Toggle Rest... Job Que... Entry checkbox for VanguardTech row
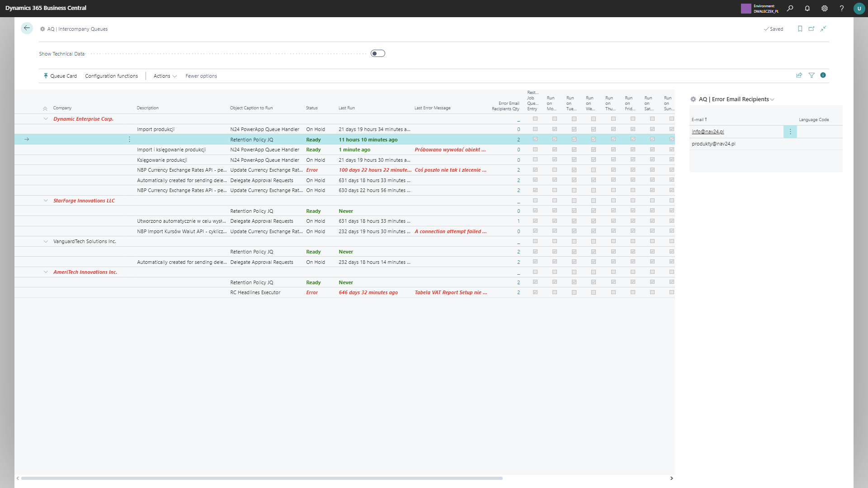The image size is (868, 488). click(535, 241)
